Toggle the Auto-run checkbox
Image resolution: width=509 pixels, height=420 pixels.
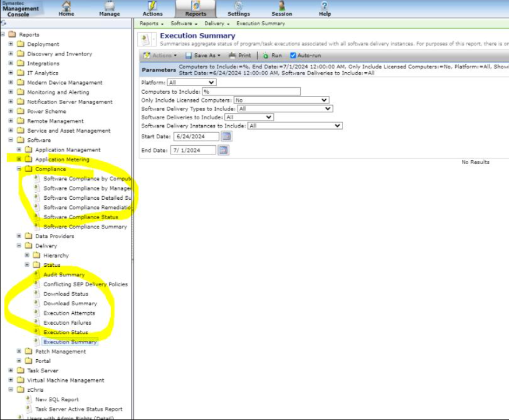click(293, 56)
